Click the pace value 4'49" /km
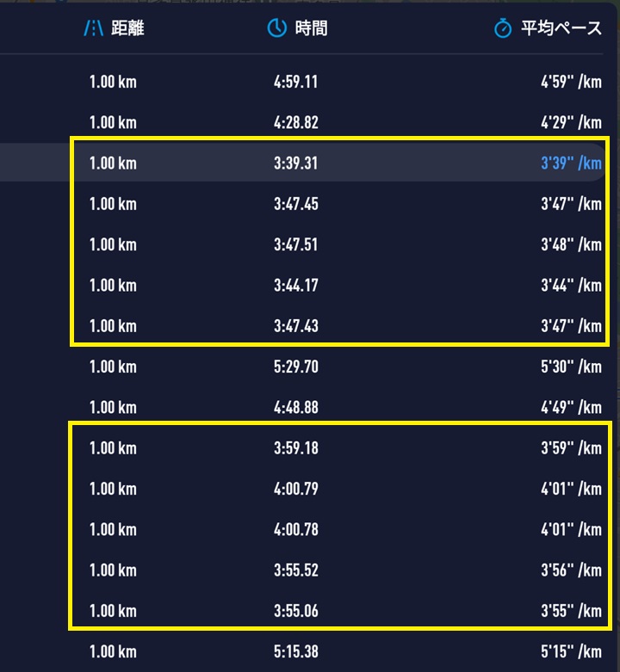This screenshot has height=672, width=620. pos(571,407)
